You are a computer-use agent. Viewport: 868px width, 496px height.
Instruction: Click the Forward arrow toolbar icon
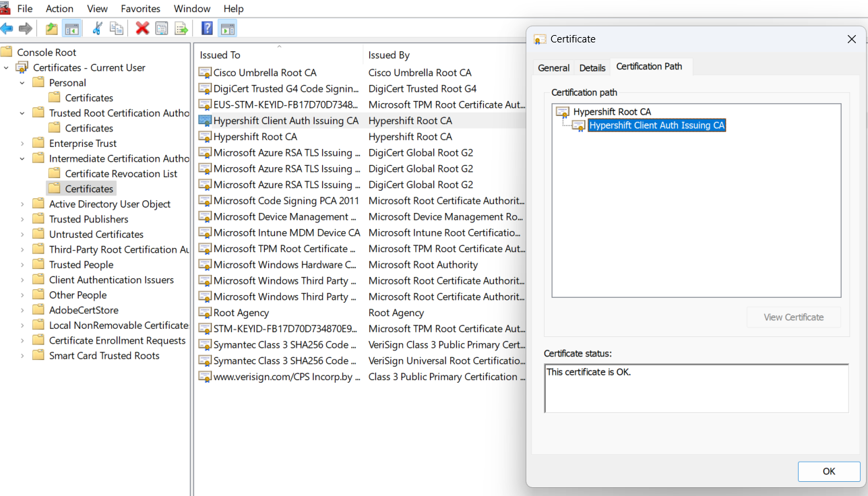(x=26, y=28)
